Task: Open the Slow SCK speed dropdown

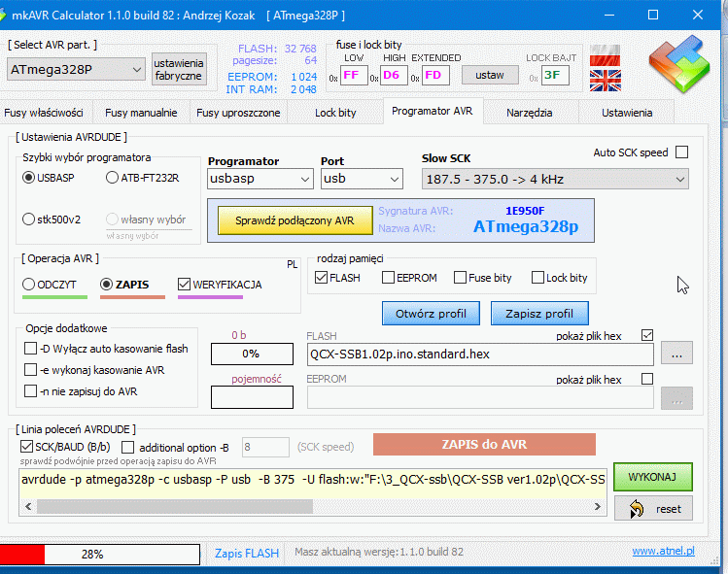Action: pos(555,179)
